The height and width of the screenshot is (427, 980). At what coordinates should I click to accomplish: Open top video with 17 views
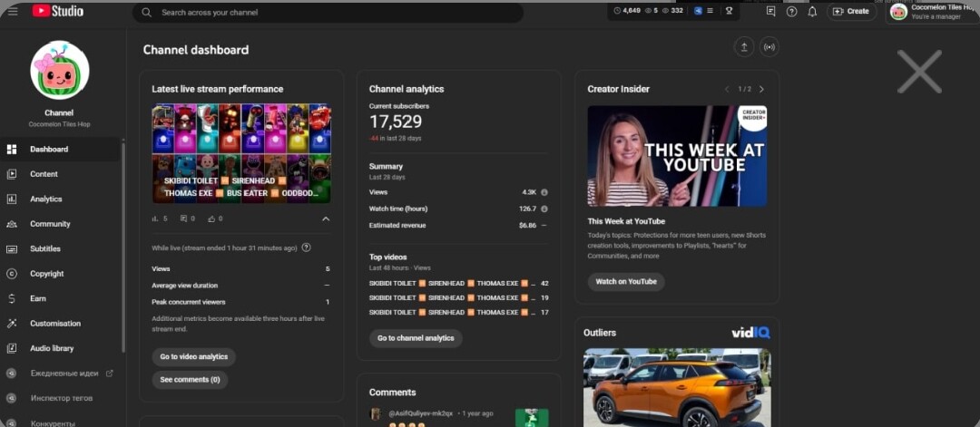[x=459, y=312]
